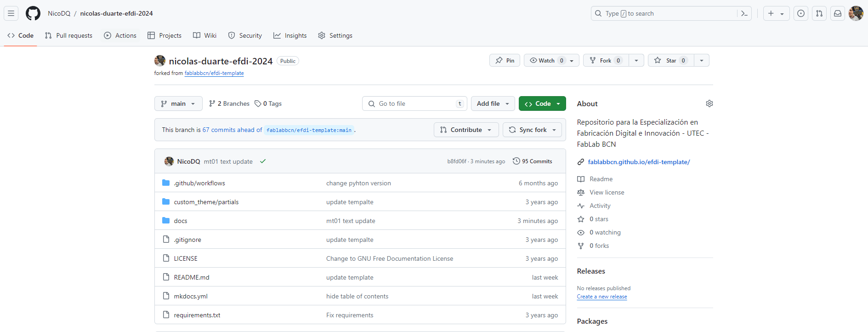The width and height of the screenshot is (868, 332).
Task: Open notifications inbox icon
Action: tap(838, 13)
